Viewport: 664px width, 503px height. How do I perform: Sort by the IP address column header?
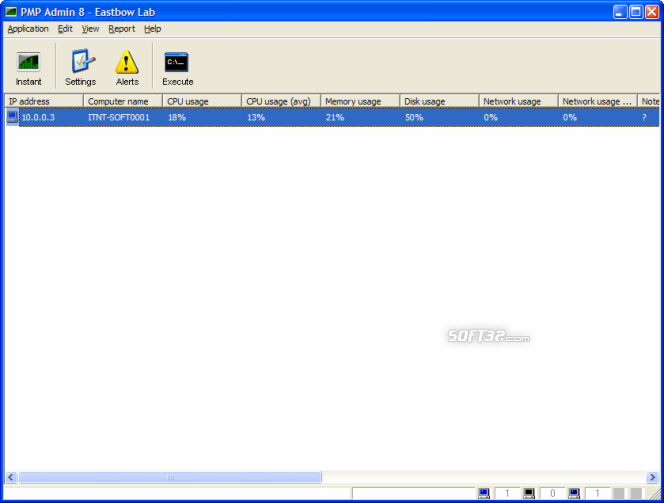coord(44,101)
